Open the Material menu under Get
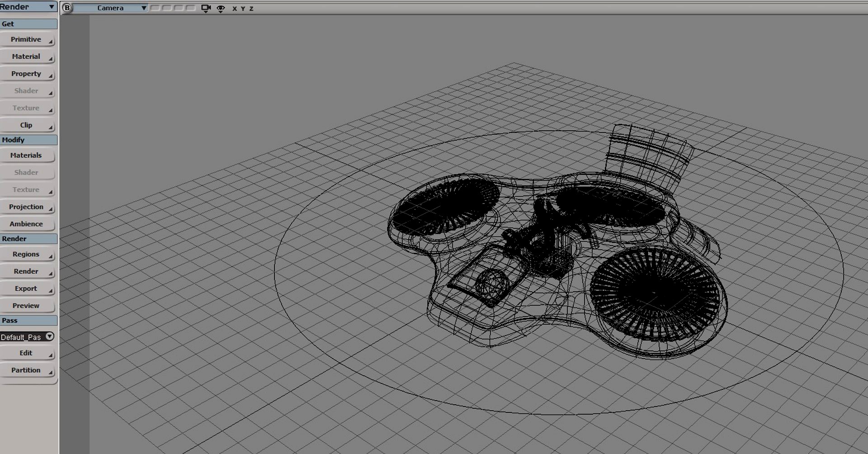The width and height of the screenshot is (868, 454). (28, 57)
